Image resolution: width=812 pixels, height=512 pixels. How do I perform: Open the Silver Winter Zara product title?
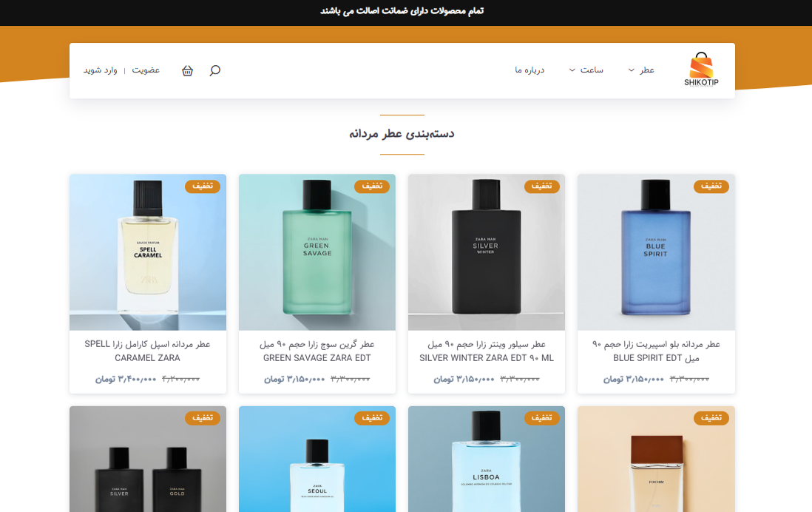point(487,351)
